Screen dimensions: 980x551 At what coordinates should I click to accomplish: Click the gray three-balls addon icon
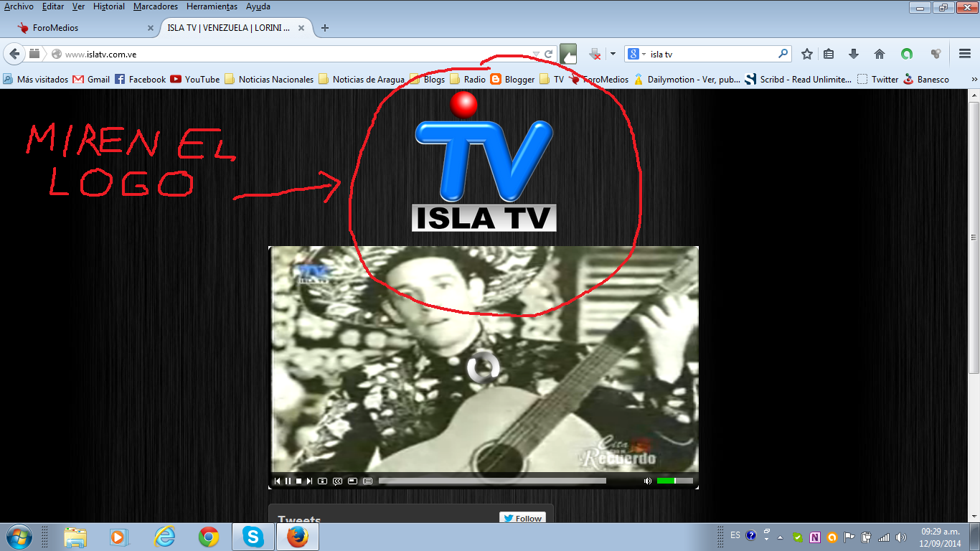point(936,54)
